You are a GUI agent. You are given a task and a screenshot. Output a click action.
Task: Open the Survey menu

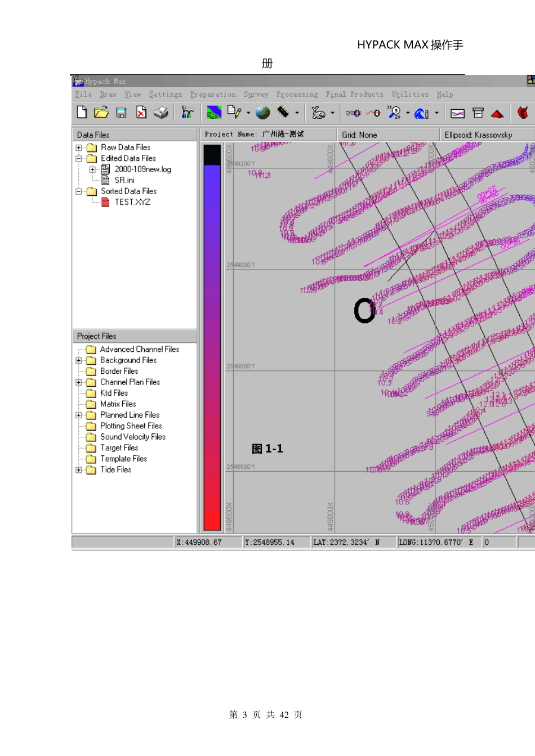tap(256, 95)
